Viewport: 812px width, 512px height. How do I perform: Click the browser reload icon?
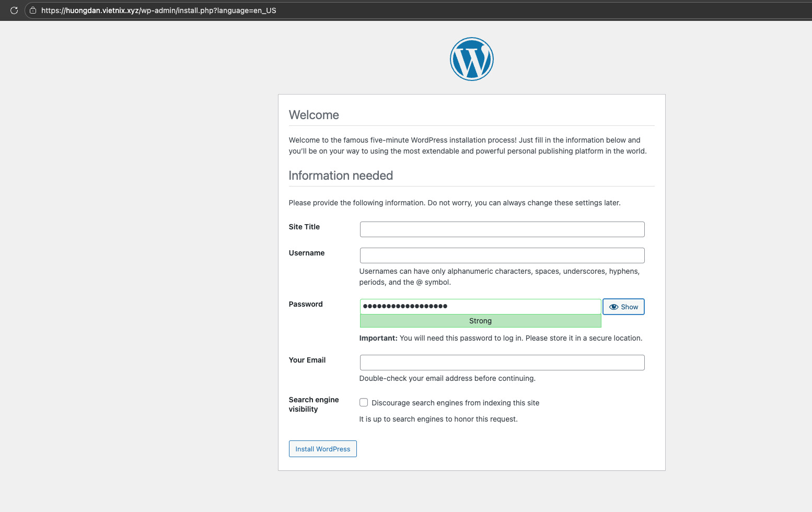pyautogui.click(x=14, y=10)
